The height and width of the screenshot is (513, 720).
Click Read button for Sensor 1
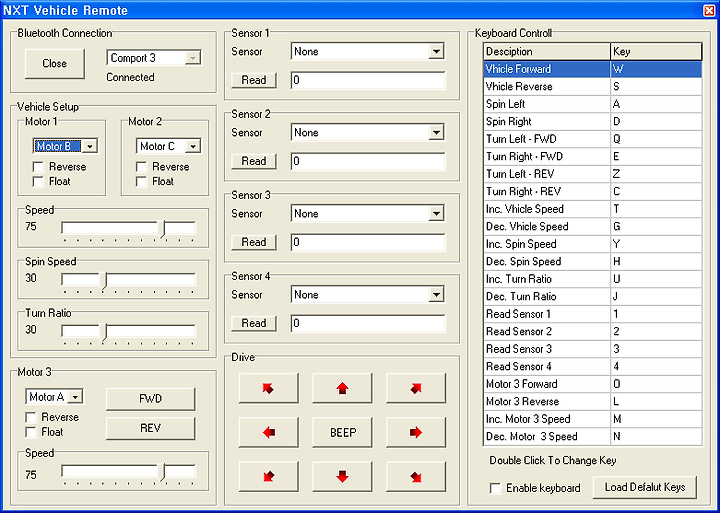254,80
